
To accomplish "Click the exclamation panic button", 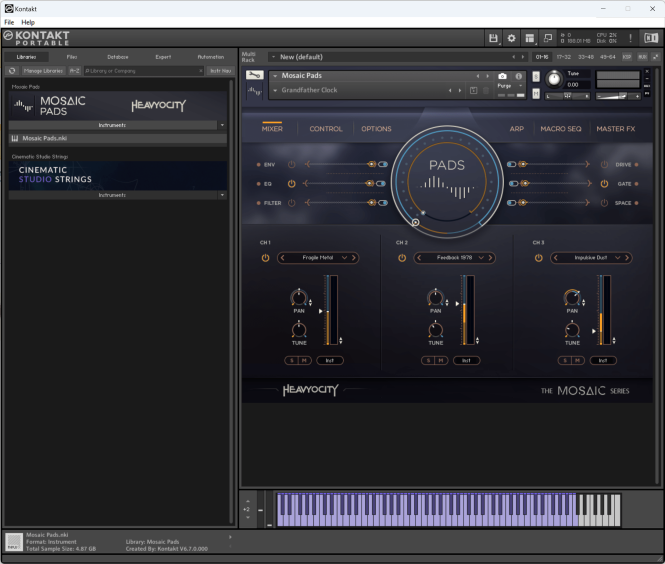I will coord(630,38).
